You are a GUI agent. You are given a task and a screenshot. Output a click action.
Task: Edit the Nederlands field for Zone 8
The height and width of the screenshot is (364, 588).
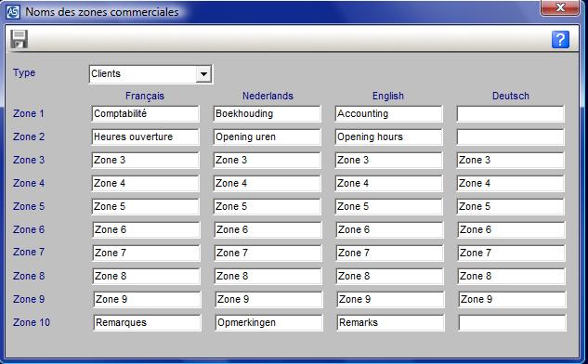[x=268, y=277]
